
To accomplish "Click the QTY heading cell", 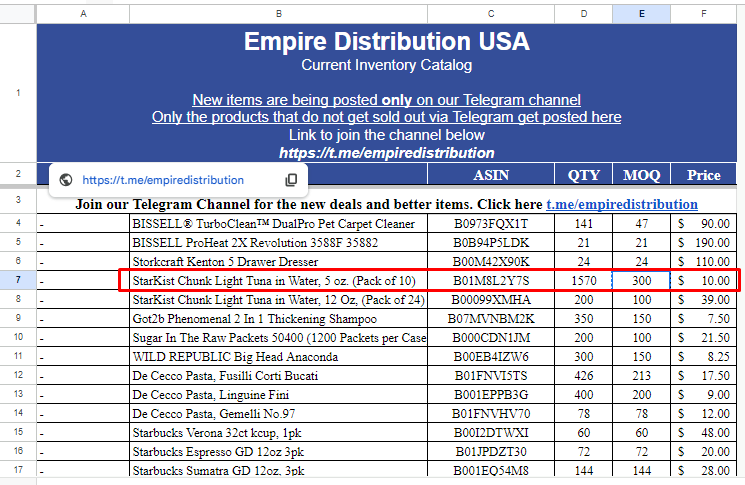I will [583, 175].
